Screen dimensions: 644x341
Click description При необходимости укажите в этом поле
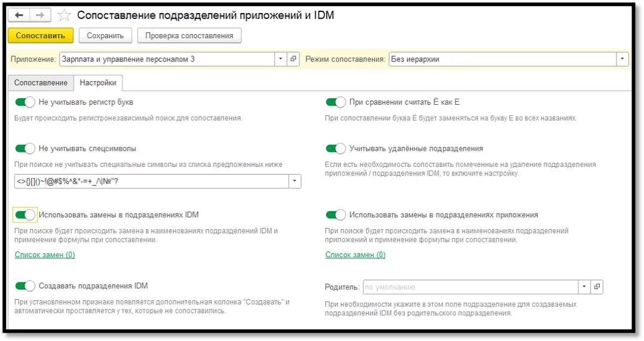click(x=450, y=309)
